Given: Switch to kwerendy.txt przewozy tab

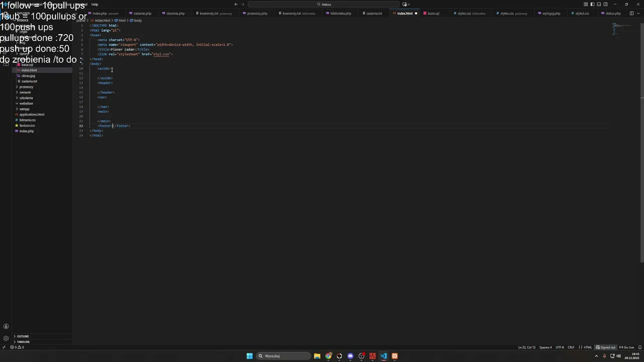Looking at the screenshot, I should (x=215, y=14).
